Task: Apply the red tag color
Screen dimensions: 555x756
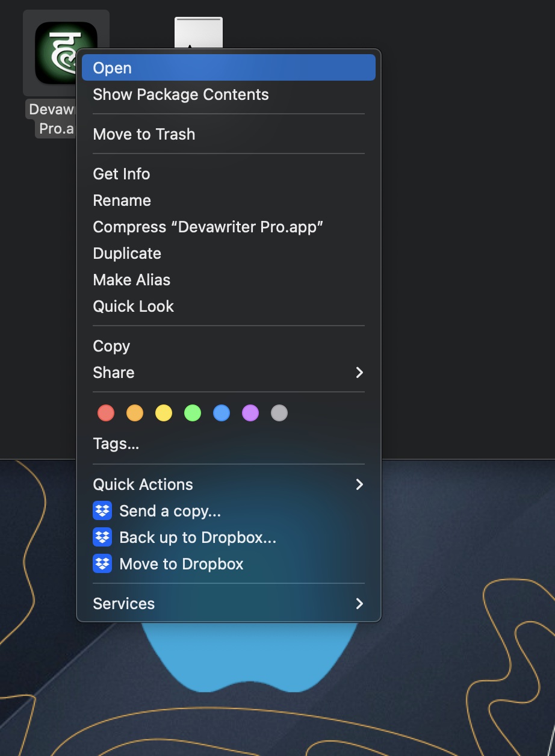Action: 106,413
